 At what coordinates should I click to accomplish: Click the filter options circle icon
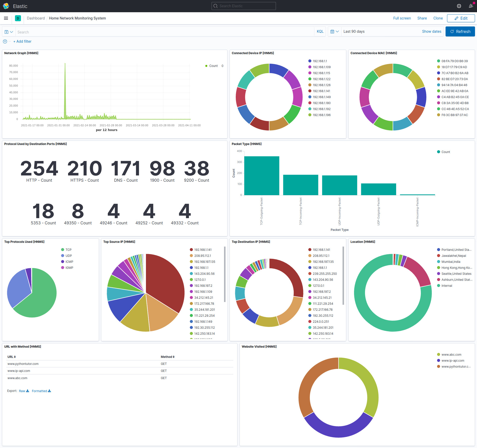[5, 41]
